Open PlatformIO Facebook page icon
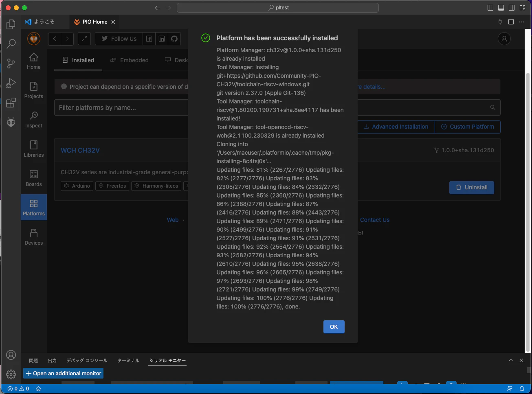The image size is (532, 394). 149,39
